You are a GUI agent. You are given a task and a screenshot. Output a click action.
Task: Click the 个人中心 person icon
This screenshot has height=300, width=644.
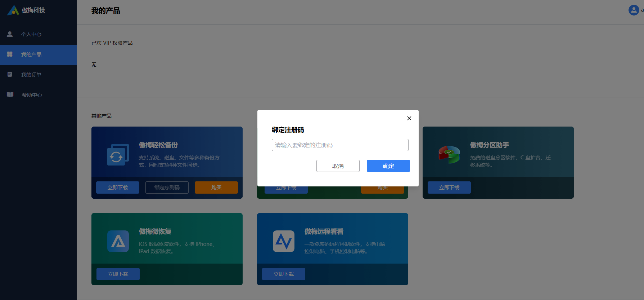[10, 34]
